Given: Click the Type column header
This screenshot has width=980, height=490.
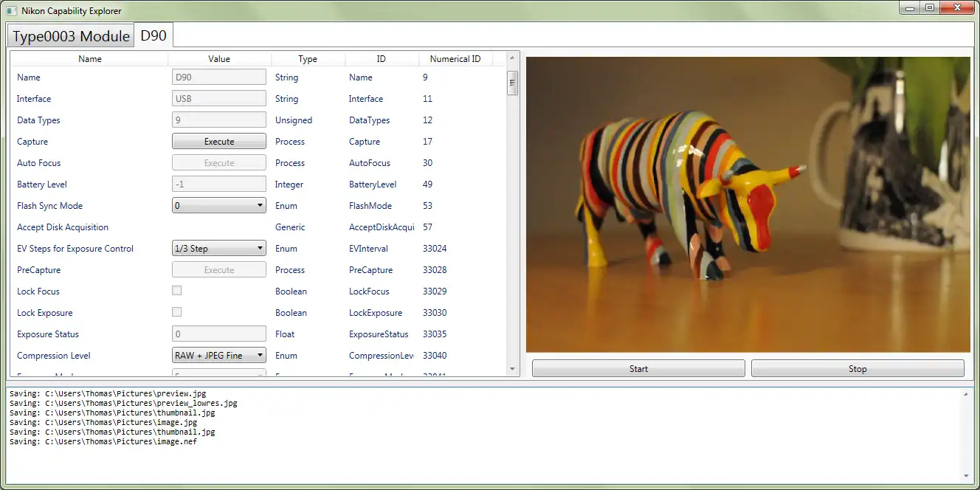Looking at the screenshot, I should (x=308, y=59).
